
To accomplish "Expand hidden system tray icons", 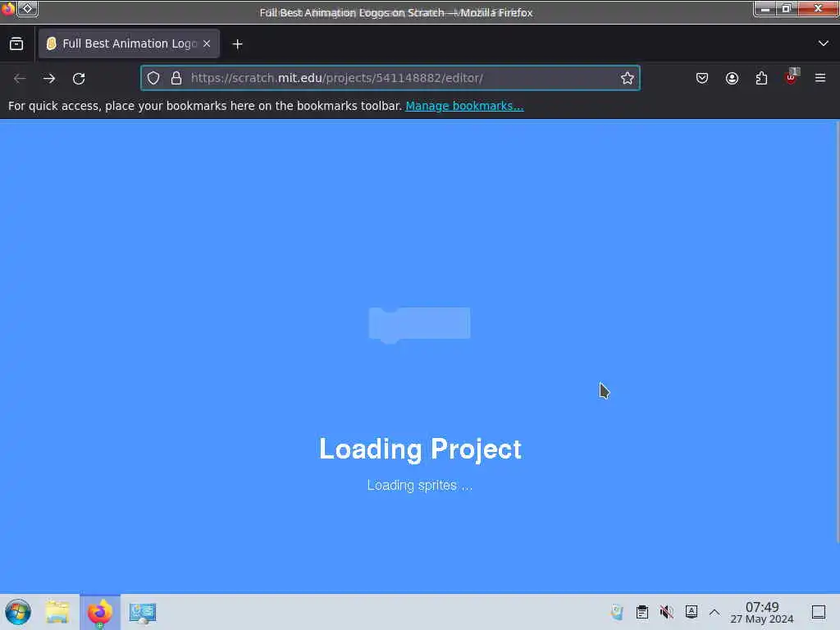I will point(714,612).
